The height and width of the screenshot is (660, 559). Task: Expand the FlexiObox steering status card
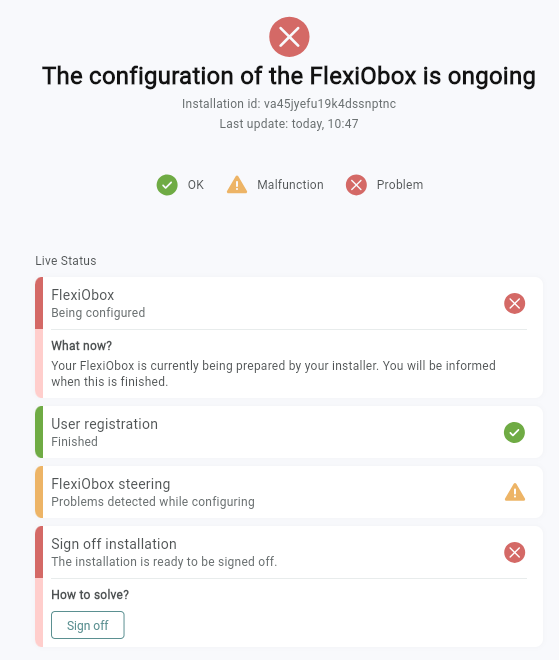click(x=289, y=492)
